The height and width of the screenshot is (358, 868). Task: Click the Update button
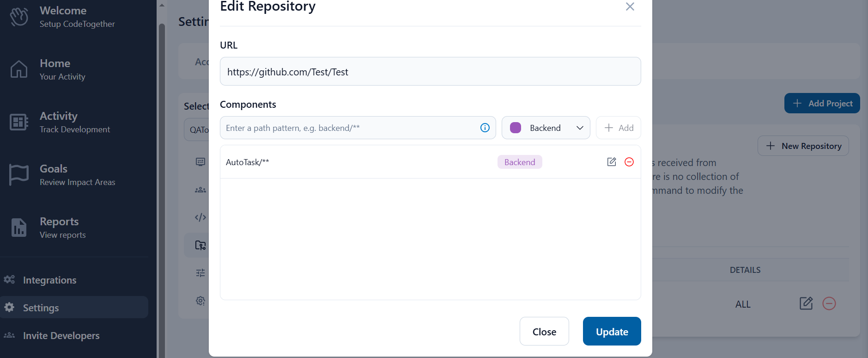coord(612,331)
